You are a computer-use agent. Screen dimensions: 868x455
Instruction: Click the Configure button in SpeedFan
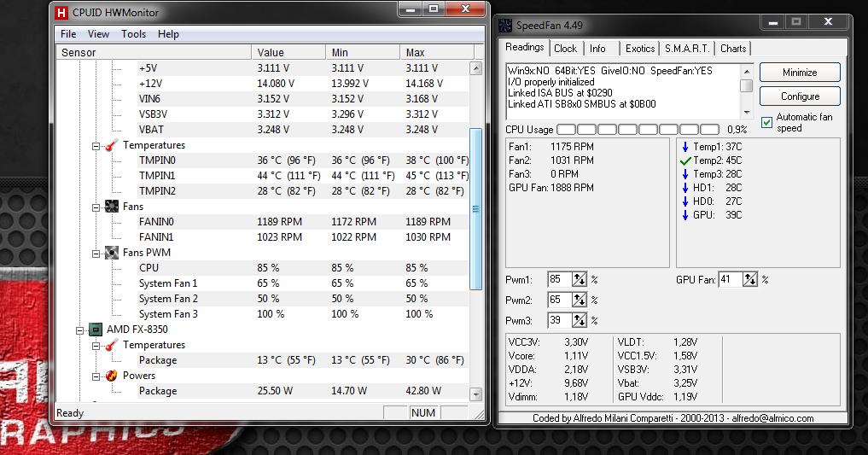pos(800,96)
